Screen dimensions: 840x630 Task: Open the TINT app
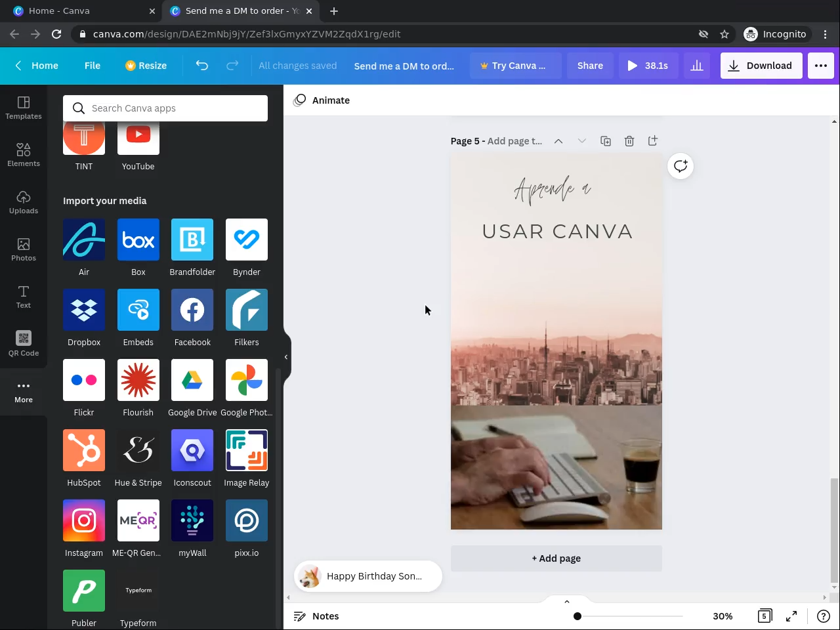click(x=84, y=138)
